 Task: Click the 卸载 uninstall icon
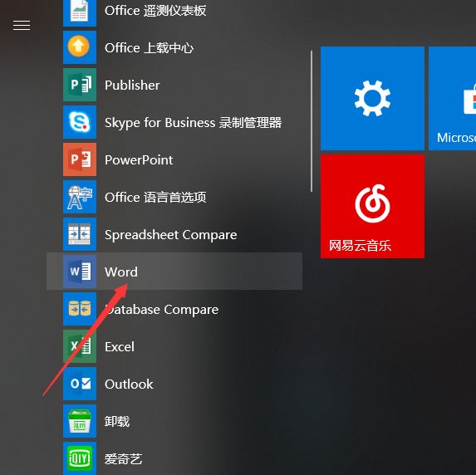coord(80,421)
